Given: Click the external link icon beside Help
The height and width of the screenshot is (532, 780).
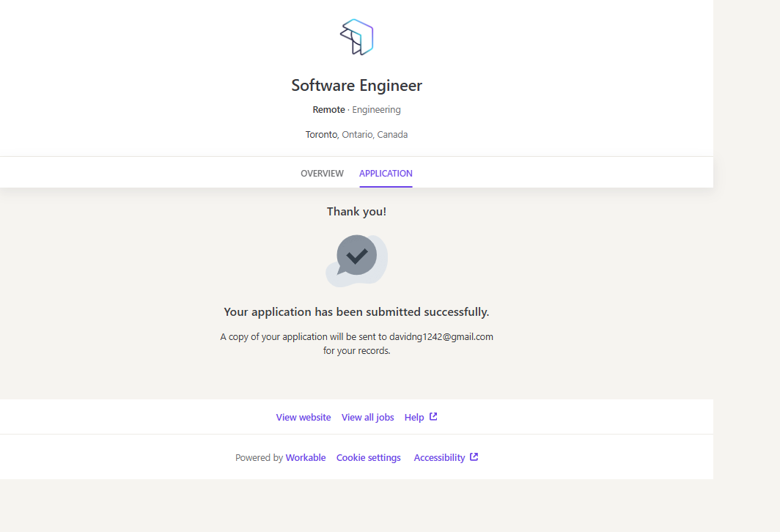Looking at the screenshot, I should [433, 417].
